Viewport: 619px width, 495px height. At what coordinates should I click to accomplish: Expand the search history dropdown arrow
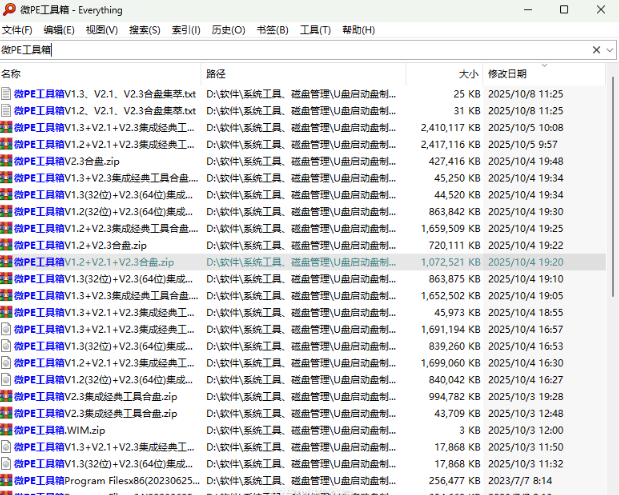click(610, 50)
